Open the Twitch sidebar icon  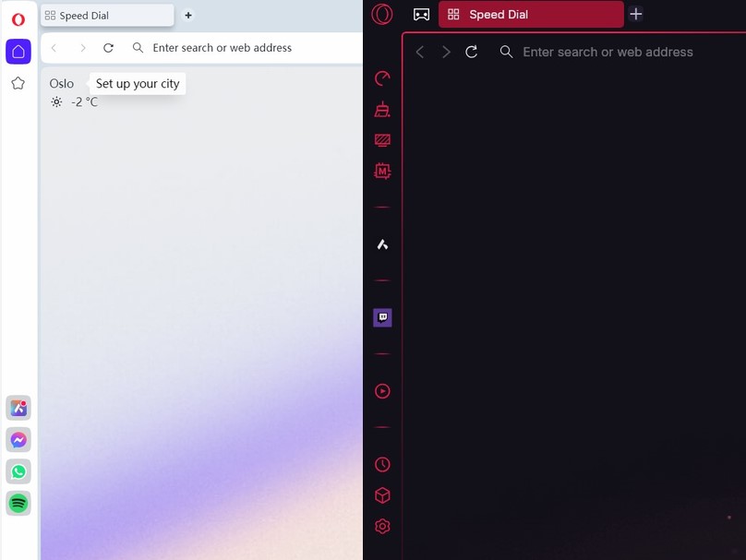[382, 317]
